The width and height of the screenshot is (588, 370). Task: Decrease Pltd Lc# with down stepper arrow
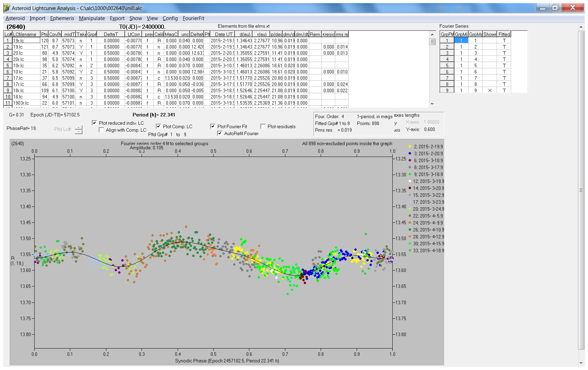(x=79, y=132)
